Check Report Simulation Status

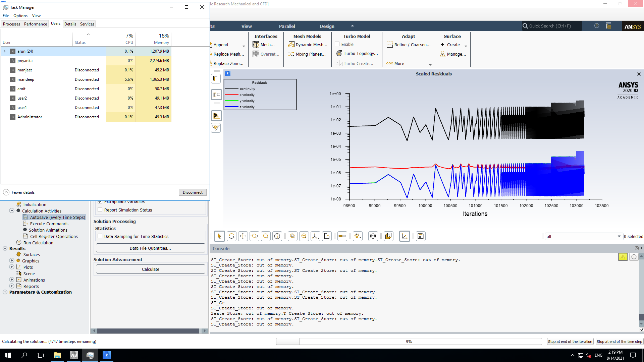pyautogui.click(x=100, y=210)
